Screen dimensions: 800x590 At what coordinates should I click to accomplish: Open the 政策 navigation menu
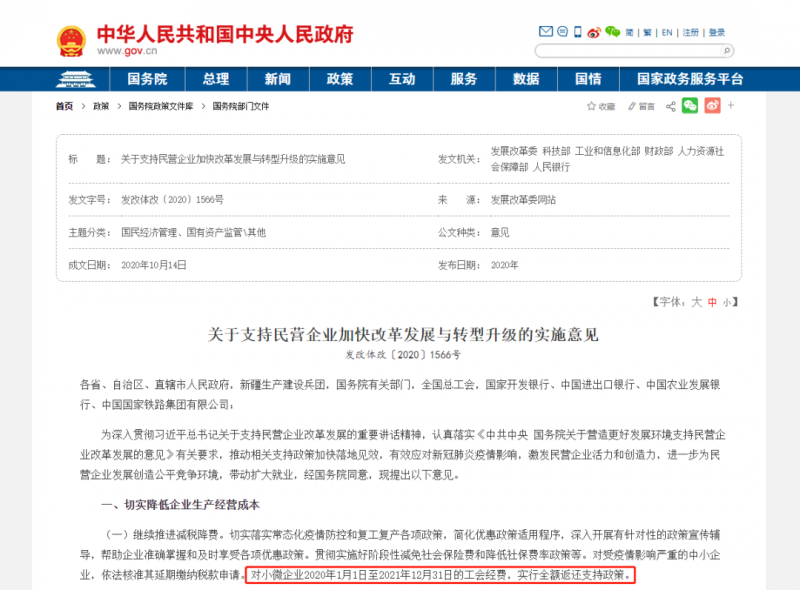pos(340,79)
